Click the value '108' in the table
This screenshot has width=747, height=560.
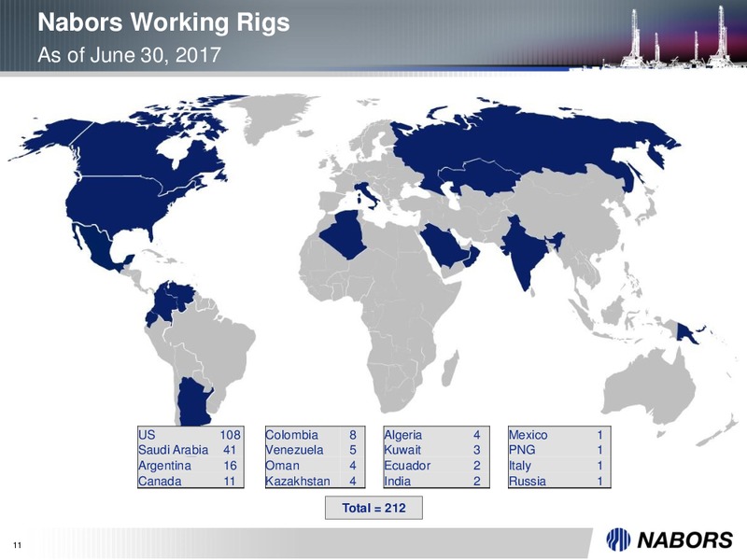pos(230,435)
